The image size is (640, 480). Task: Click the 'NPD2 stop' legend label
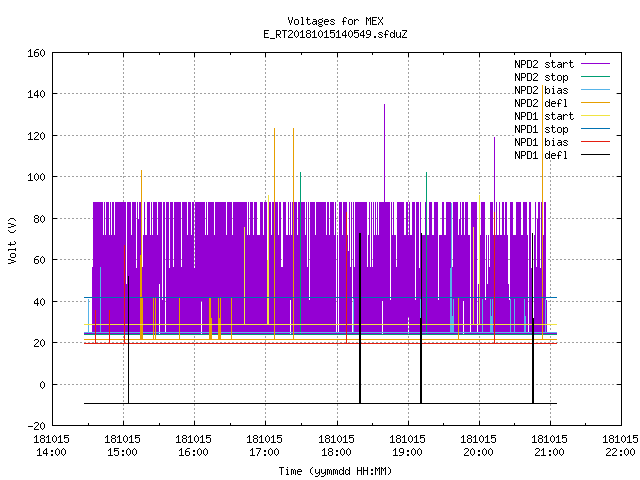[541, 77]
